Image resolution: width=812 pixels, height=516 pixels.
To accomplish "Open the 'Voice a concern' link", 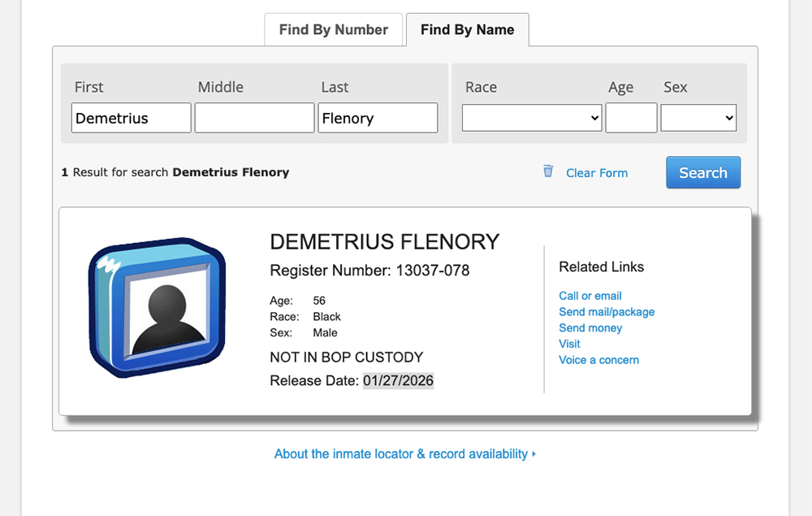I will [598, 360].
